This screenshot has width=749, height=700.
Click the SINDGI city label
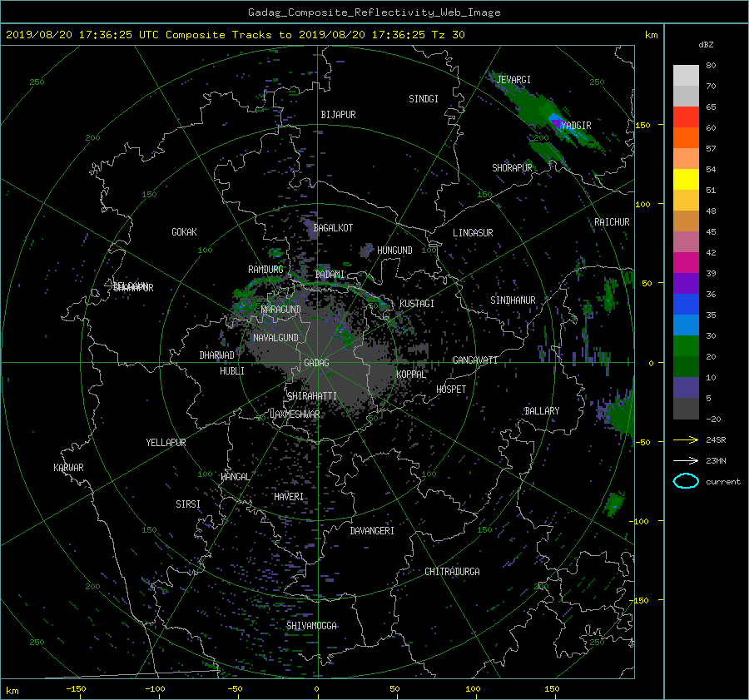(x=424, y=99)
